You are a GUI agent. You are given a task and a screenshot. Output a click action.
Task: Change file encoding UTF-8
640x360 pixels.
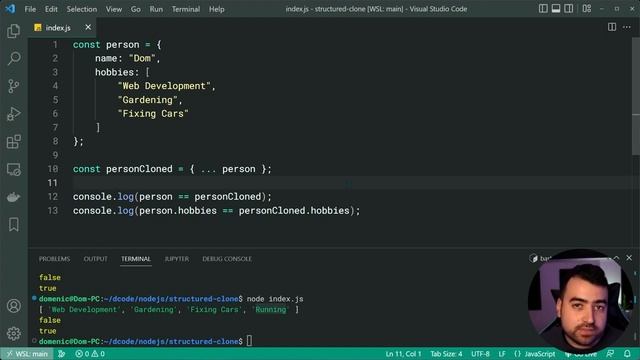[480, 354]
